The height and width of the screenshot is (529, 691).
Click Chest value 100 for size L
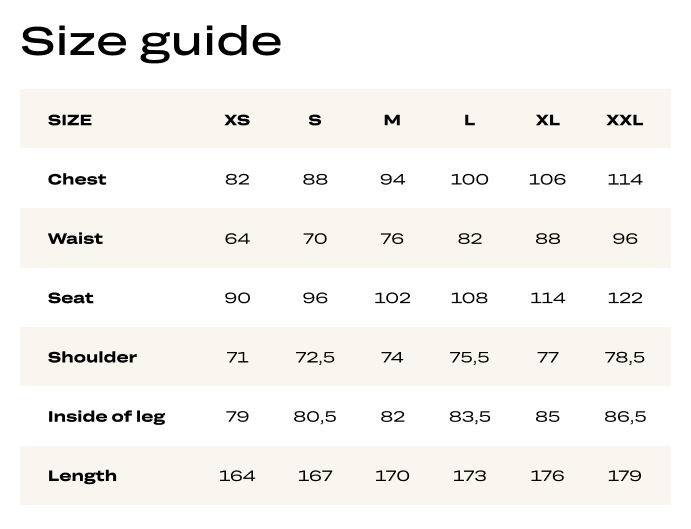[x=469, y=179]
